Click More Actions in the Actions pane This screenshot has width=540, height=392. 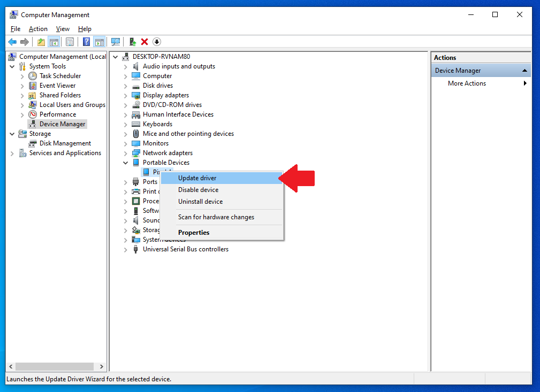pos(467,83)
